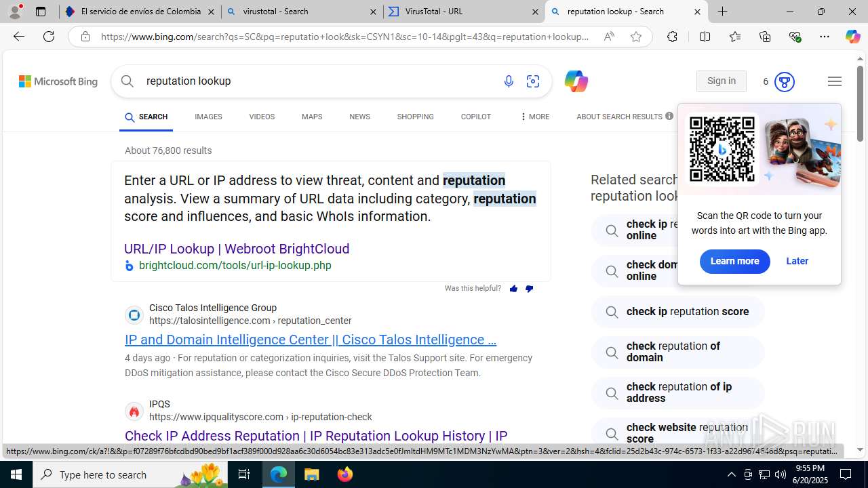Click the reputation lookup search field
This screenshot has height=488, width=868.
tap(319, 81)
